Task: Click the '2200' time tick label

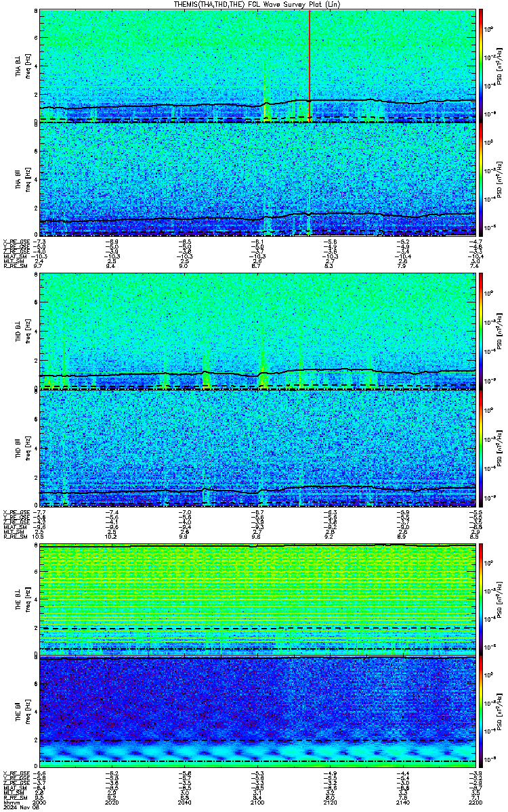Action: click(475, 802)
